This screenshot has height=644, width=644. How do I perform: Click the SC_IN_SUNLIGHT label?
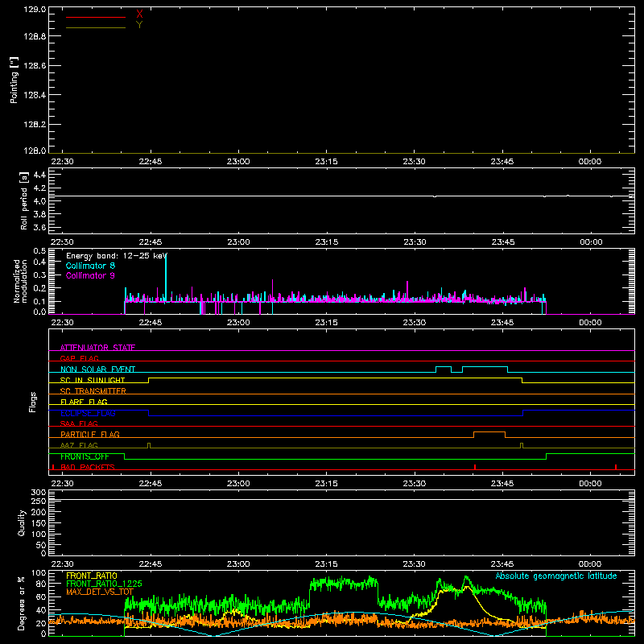click(93, 380)
